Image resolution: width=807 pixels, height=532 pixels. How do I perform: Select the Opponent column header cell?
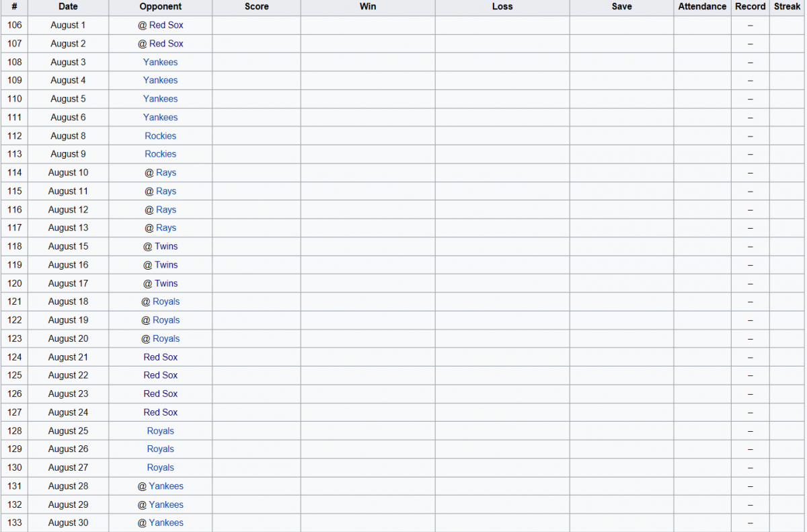(160, 7)
